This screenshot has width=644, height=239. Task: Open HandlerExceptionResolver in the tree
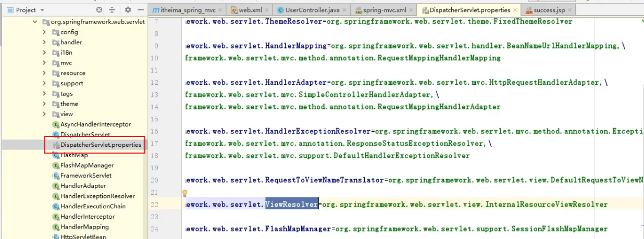tap(97, 196)
